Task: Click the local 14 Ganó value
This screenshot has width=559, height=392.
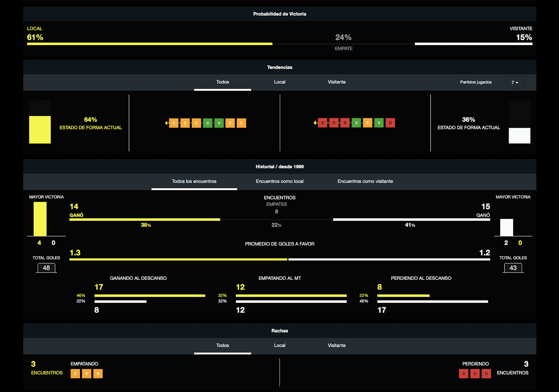Action: click(74, 206)
